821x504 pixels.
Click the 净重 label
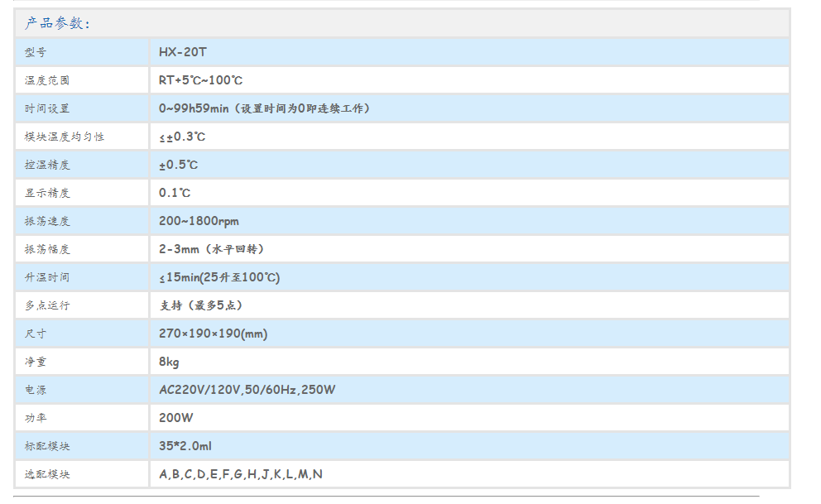(x=35, y=362)
